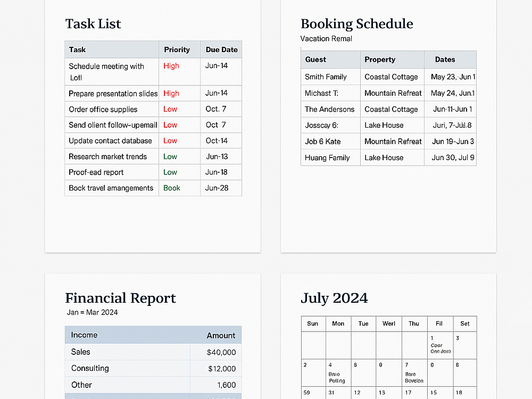Click the 'Bwio Polling' calendar entry
532x399 pixels.
(337, 378)
